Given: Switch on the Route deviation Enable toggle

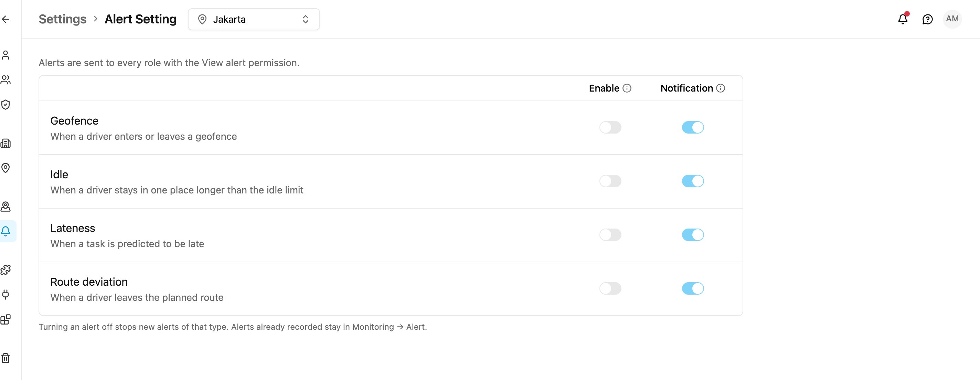Looking at the screenshot, I should [x=610, y=288].
